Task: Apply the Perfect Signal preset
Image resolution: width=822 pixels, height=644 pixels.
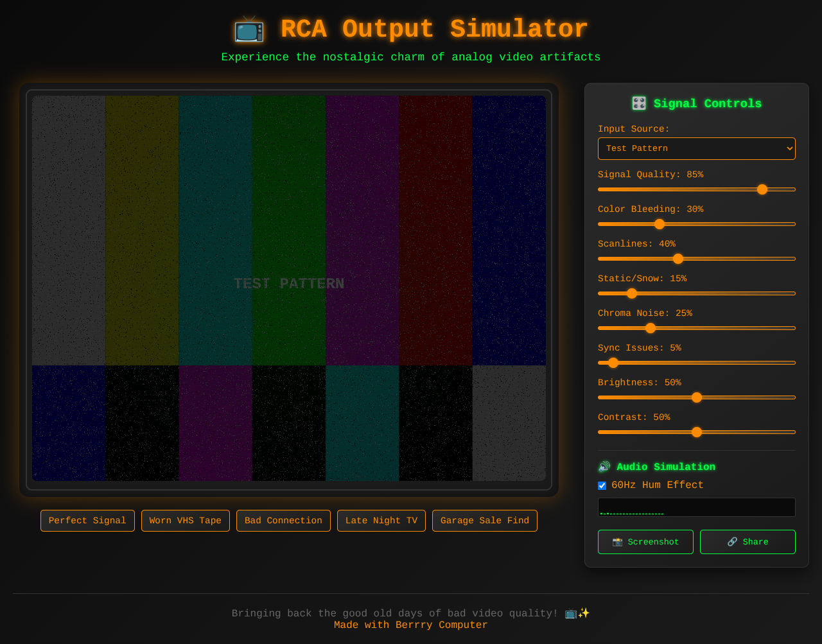Action: tap(87, 521)
